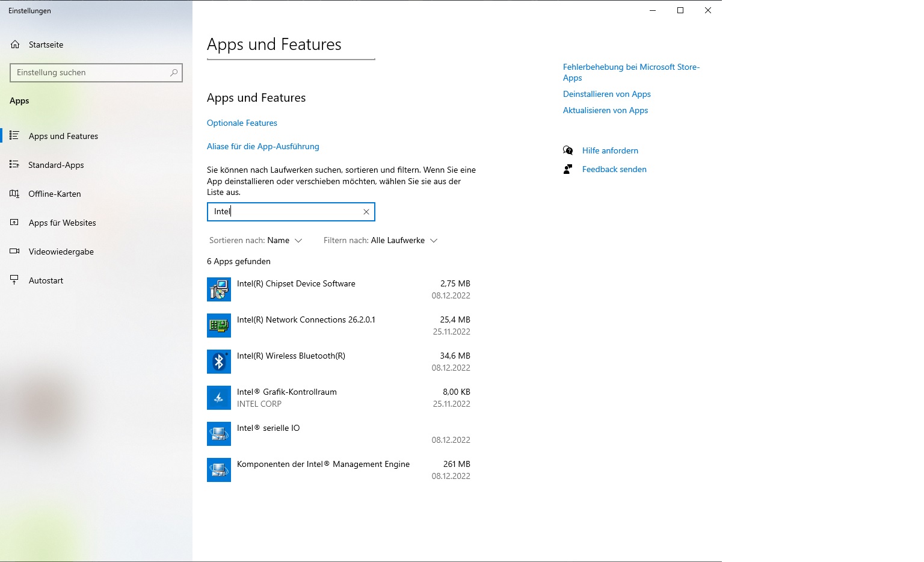This screenshot has width=924, height=562.
Task: Click the Bluetooth icon for Intel Wireless Bluetooth
Action: tap(219, 362)
